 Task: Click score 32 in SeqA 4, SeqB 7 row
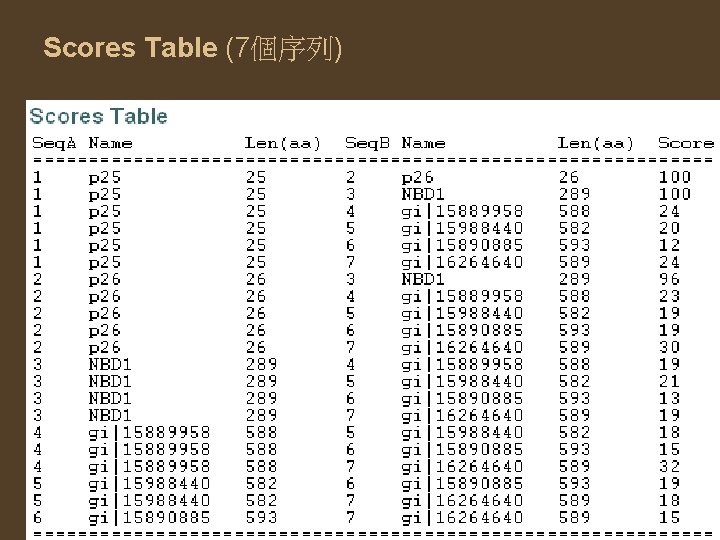pyautogui.click(x=669, y=466)
